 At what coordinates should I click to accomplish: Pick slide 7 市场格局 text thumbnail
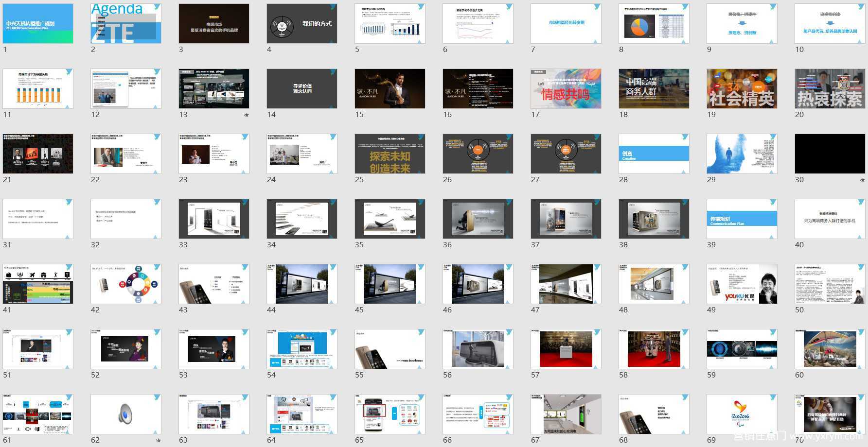click(x=566, y=23)
